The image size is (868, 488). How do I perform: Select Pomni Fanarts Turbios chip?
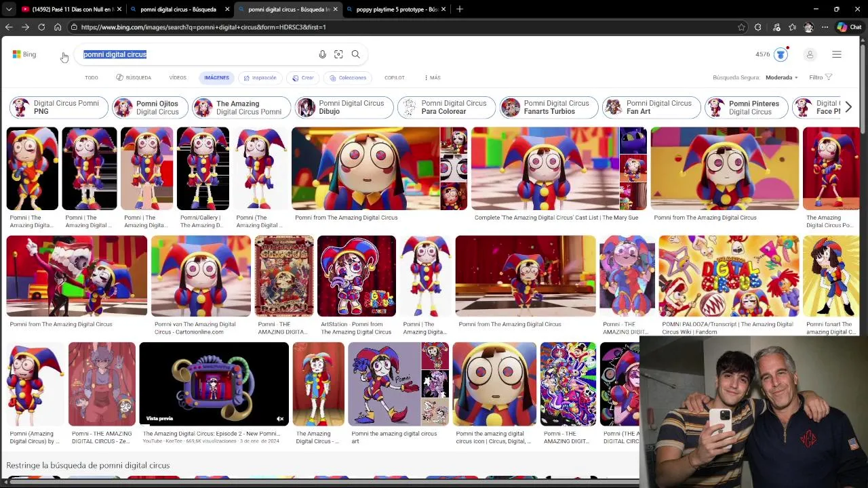pos(549,107)
